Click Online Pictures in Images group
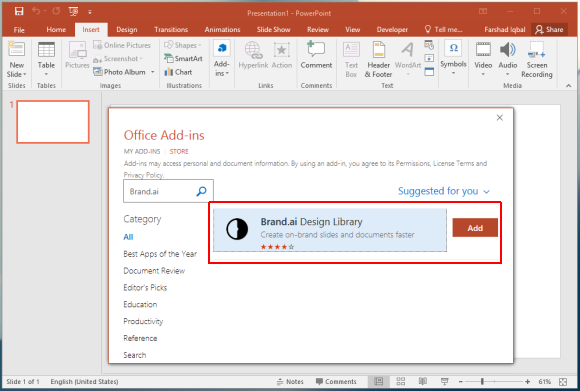Image resolution: width=580 pixels, height=391 pixels. tap(122, 45)
